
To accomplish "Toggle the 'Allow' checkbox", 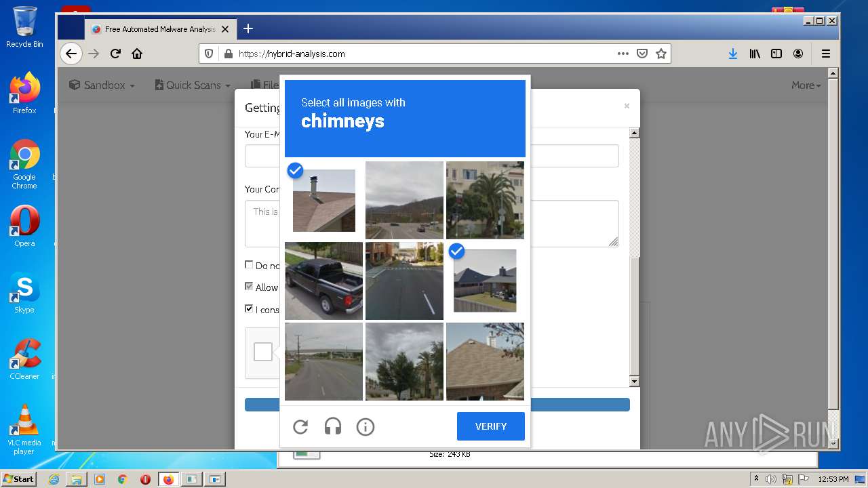I will (x=249, y=287).
